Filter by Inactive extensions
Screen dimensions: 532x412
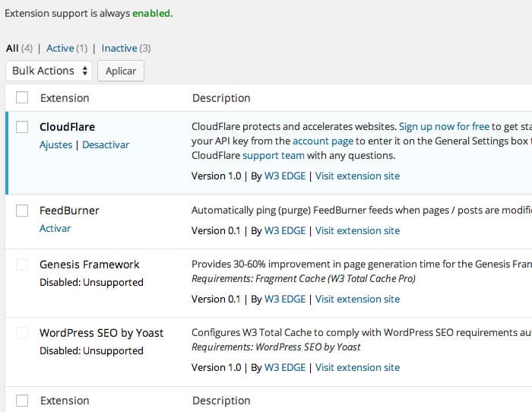[119, 48]
